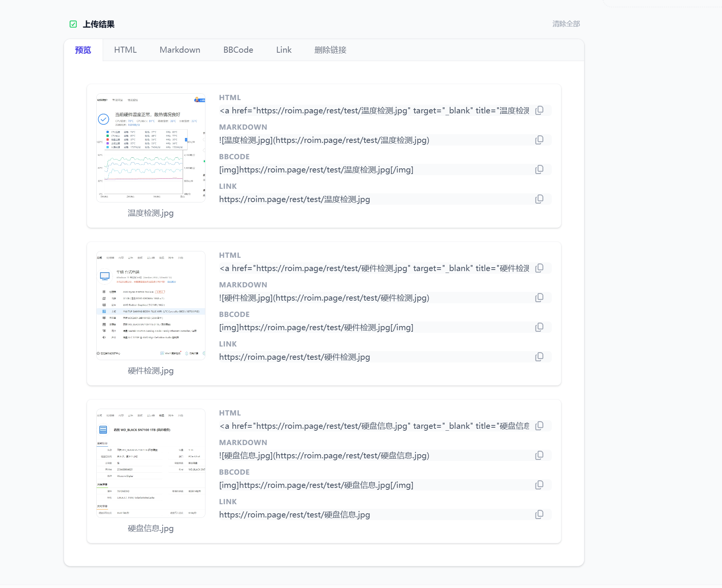Select the BBCode field for 温度检测.jpg
Screen dimensions: 722x588
point(374,169)
